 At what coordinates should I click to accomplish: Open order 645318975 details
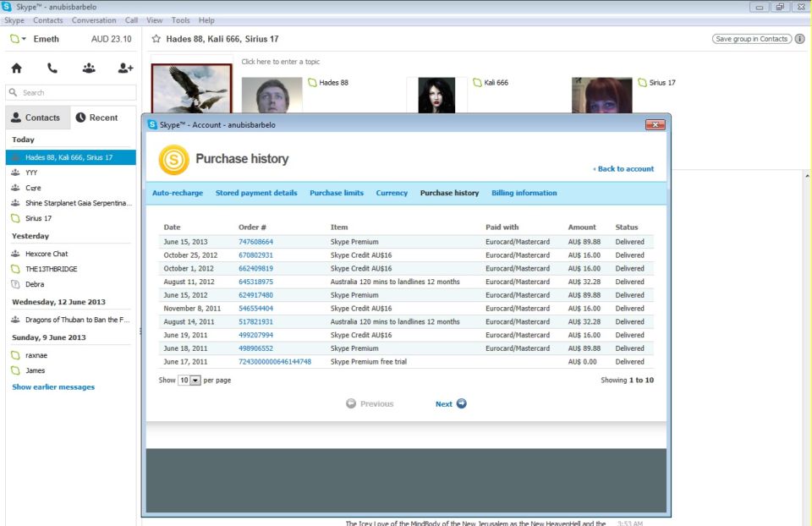(255, 282)
